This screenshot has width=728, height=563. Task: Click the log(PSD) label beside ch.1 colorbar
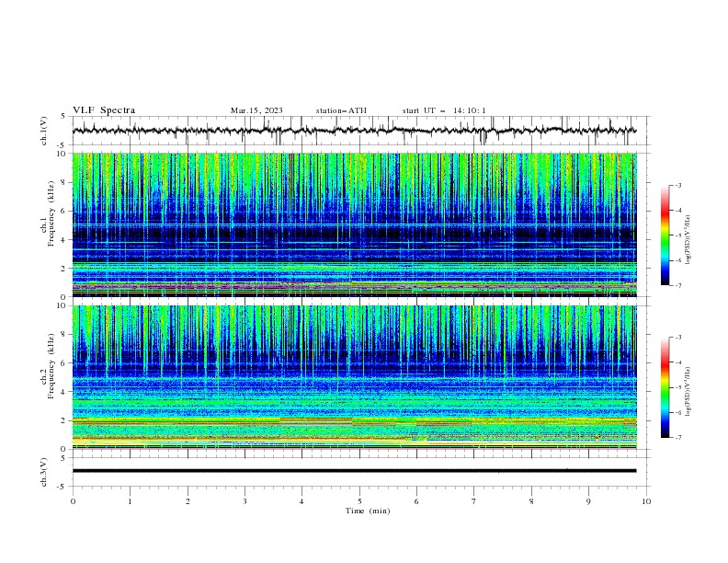688,240
